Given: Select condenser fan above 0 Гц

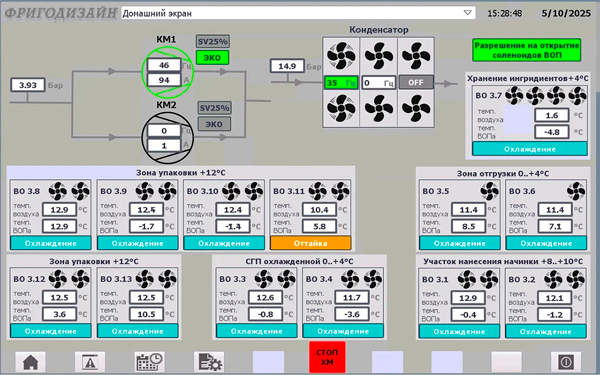Looking at the screenshot, I should (x=378, y=56).
